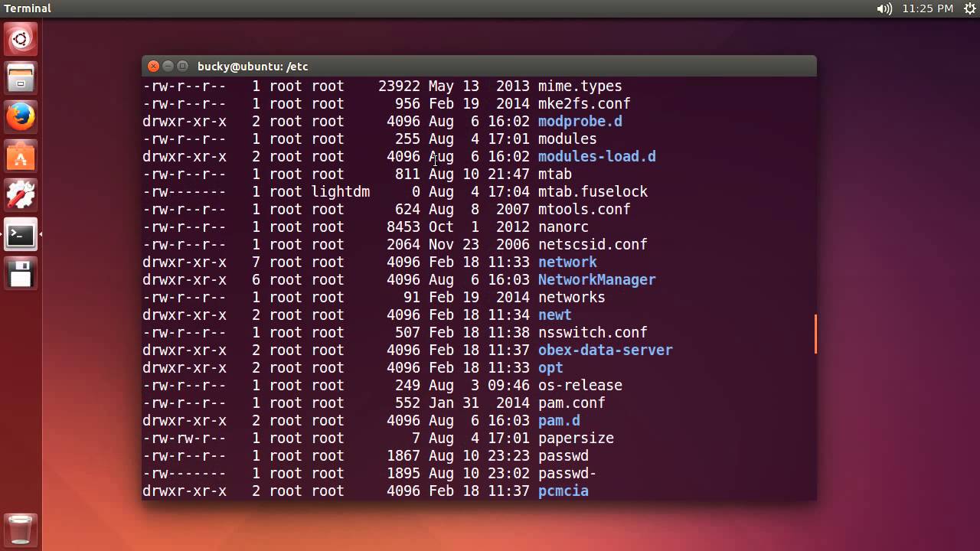Select the passwd- backup file name

tap(567, 473)
